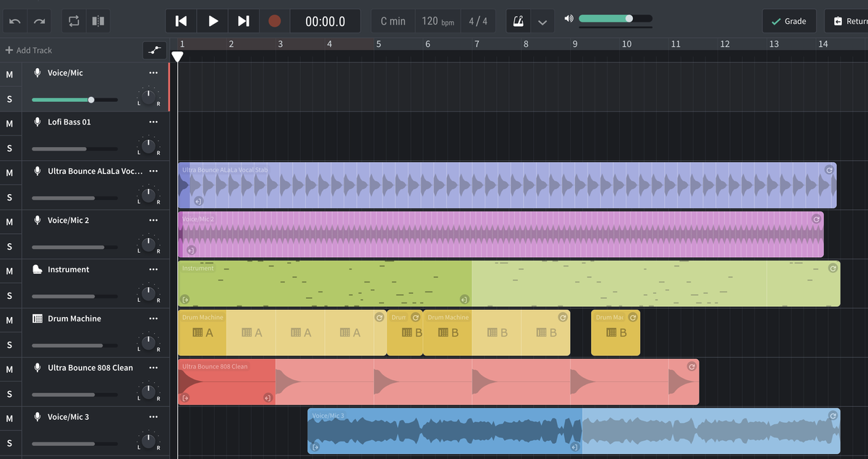Viewport: 868px width, 459px height.
Task: Select the blue Voice/Mic 3 audio clip
Action: pos(574,431)
